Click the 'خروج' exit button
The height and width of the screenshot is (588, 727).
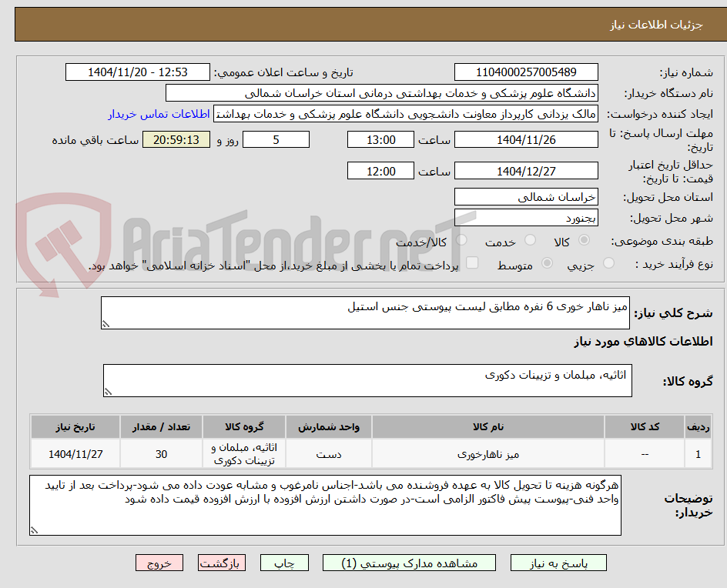click(x=159, y=563)
